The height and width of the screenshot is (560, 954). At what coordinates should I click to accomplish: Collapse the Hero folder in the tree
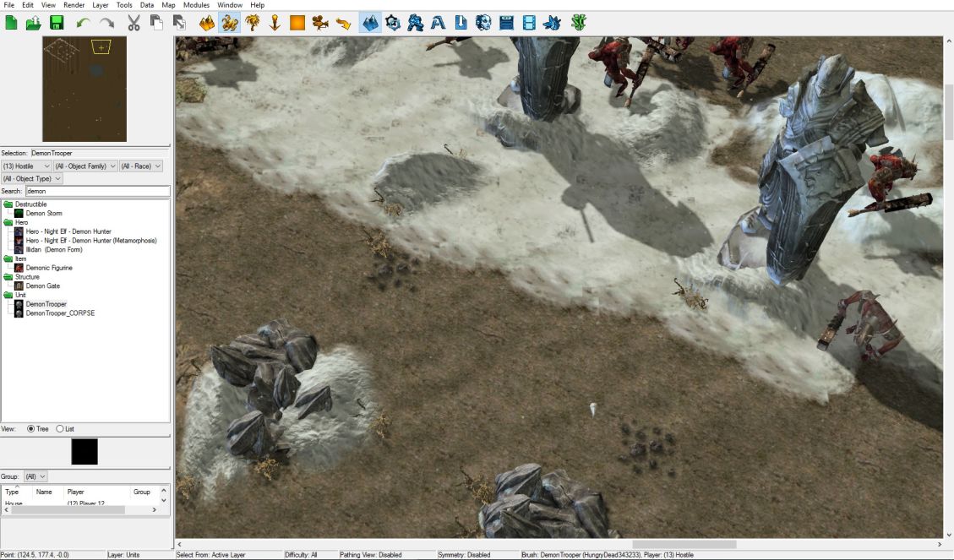(8, 222)
